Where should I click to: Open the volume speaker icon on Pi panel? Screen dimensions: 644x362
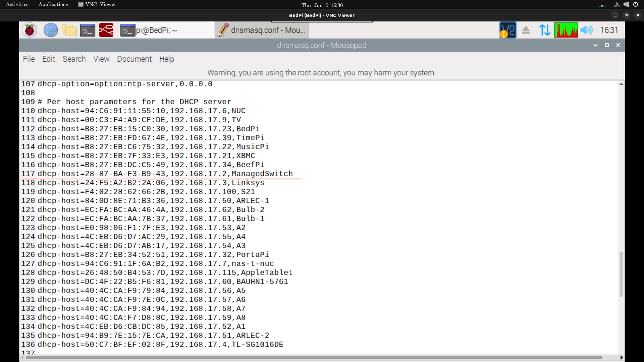pos(587,30)
